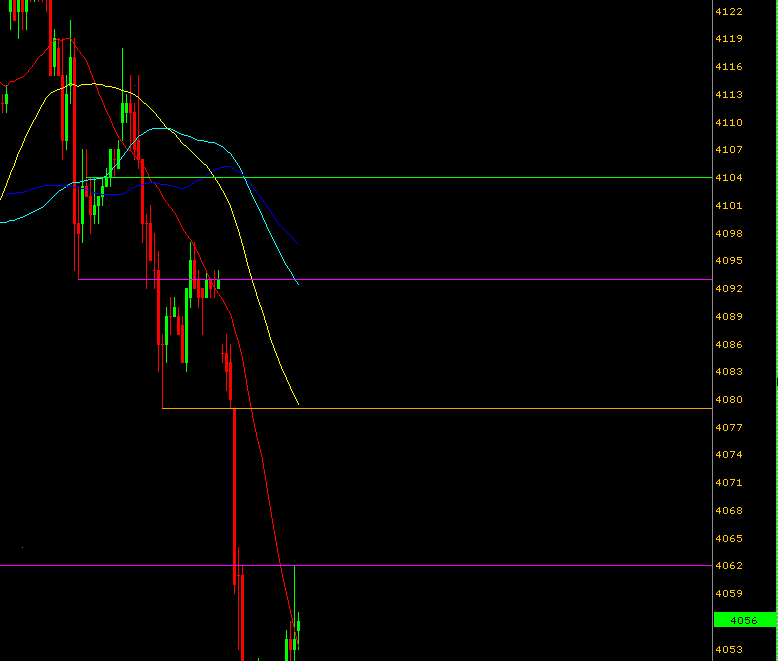This screenshot has width=778, height=661.
Task: Click the 4083 price axis label
Action: 729,371
